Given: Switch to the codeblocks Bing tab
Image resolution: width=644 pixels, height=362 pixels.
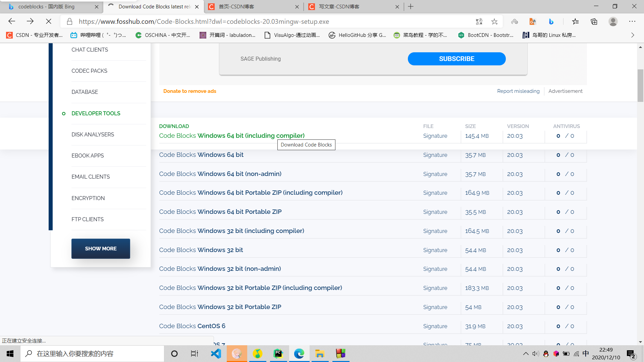Looking at the screenshot, I should pyautogui.click(x=47, y=6).
